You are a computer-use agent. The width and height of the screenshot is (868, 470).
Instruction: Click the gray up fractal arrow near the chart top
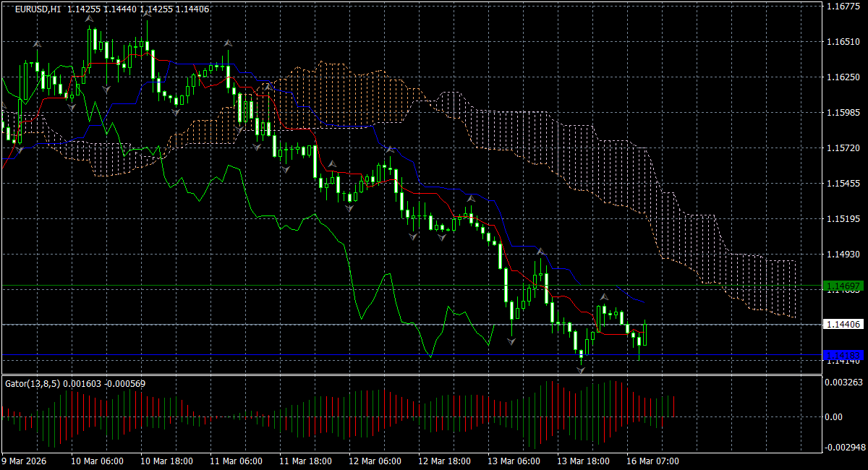click(x=89, y=20)
